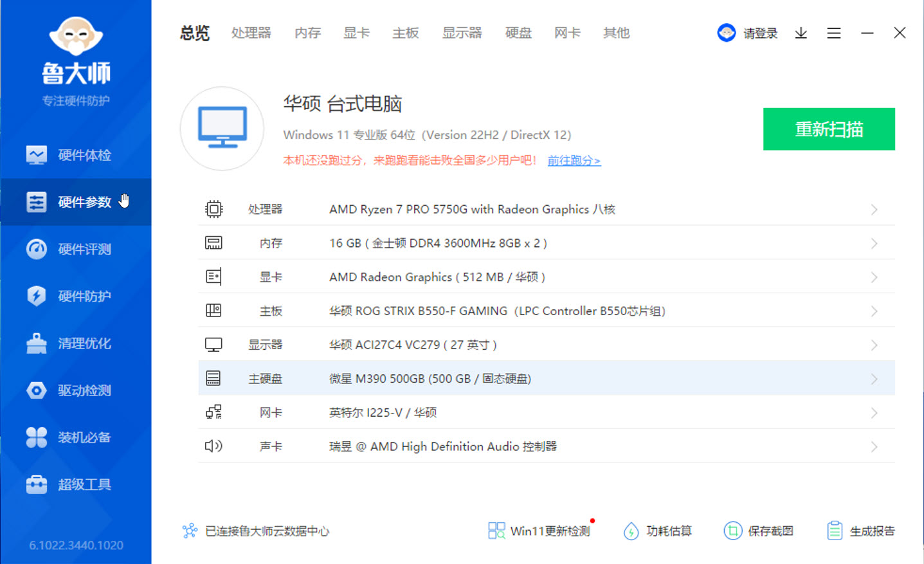Screen dimensions: 924x564
Task: Click AMD High Definition Audio text
Action: click(x=443, y=446)
